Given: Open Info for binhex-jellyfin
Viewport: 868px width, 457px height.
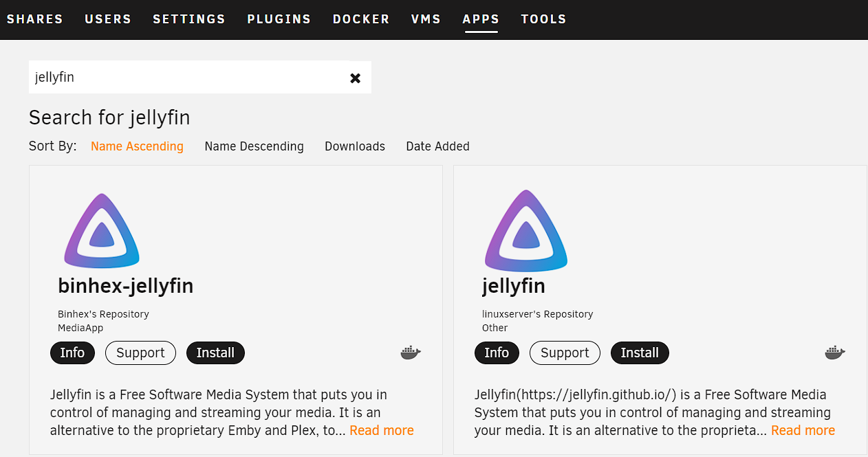Looking at the screenshot, I should [72, 353].
